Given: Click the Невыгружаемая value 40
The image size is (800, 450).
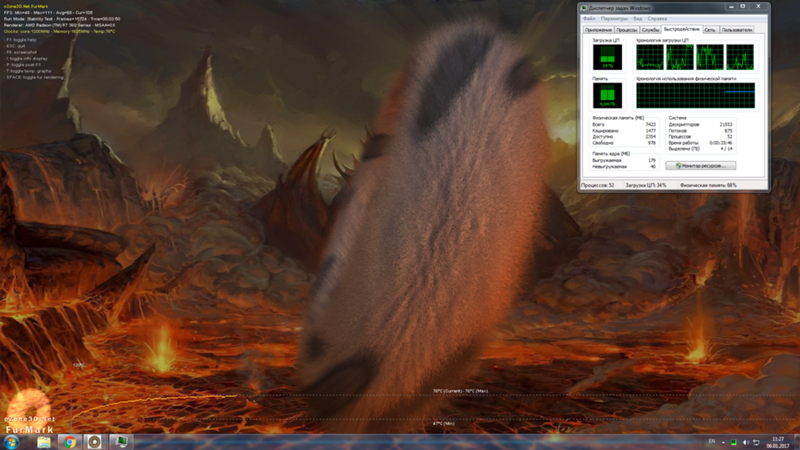Looking at the screenshot, I should point(653,166).
